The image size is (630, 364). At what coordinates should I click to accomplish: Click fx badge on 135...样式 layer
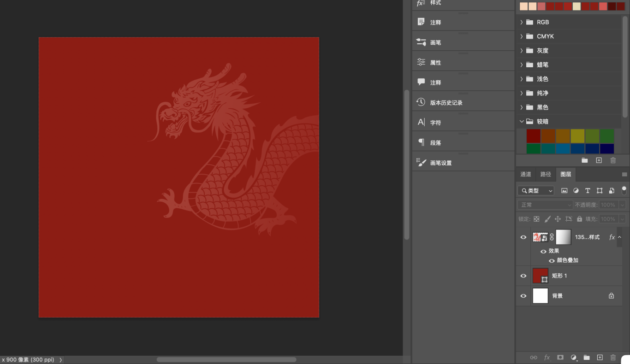click(x=612, y=237)
